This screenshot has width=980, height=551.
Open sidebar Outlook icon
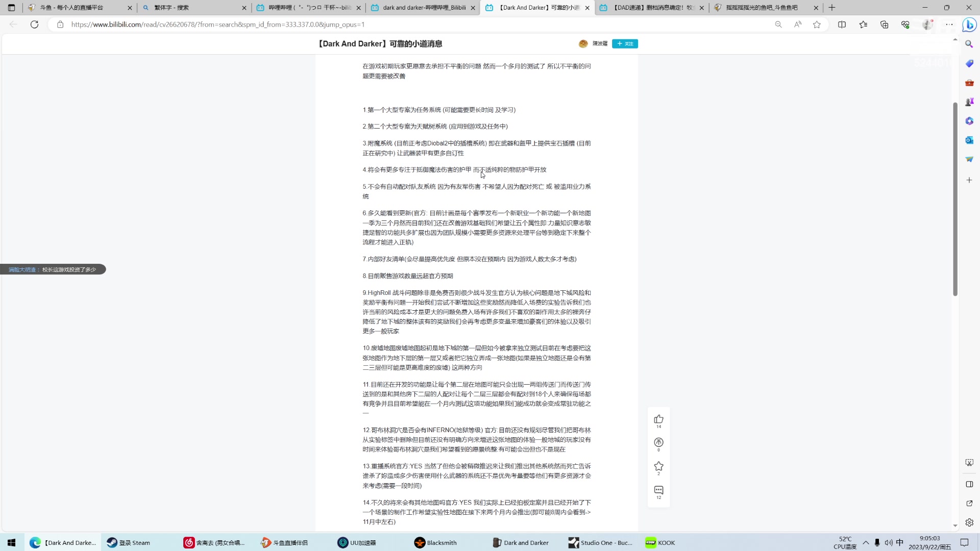point(969,140)
